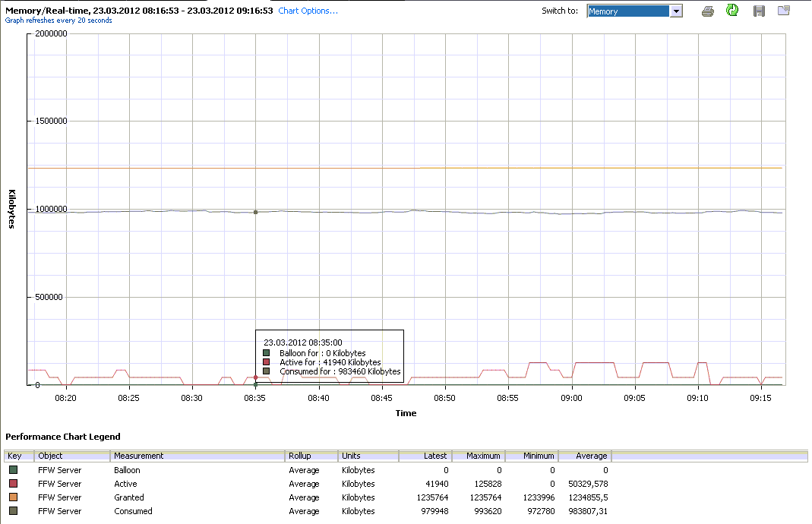Click the Active key color swatch
The image size is (812, 524).
13,484
